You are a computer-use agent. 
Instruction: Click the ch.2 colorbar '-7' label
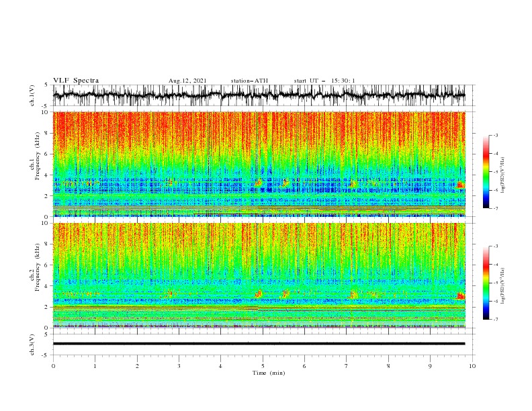point(495,320)
